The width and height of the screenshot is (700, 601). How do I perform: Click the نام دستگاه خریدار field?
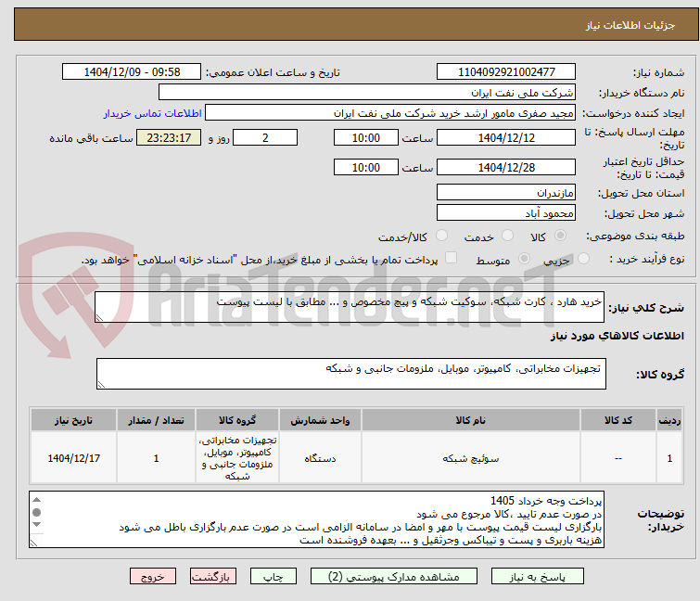point(367,93)
